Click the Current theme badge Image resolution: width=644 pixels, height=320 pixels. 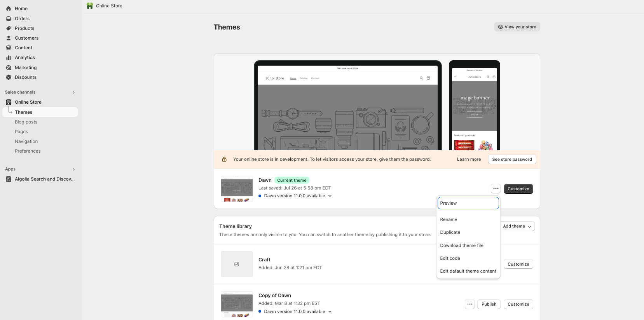292,180
